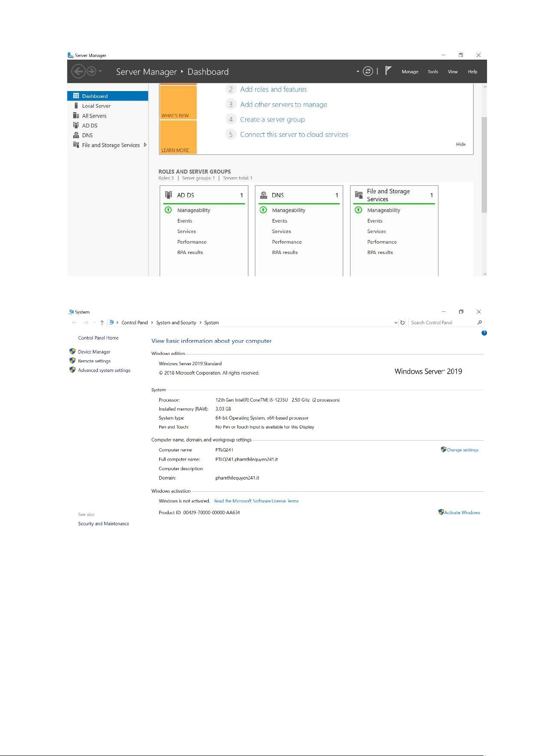Hide the welcome tile
The height and width of the screenshot is (756, 535).
pyautogui.click(x=461, y=144)
